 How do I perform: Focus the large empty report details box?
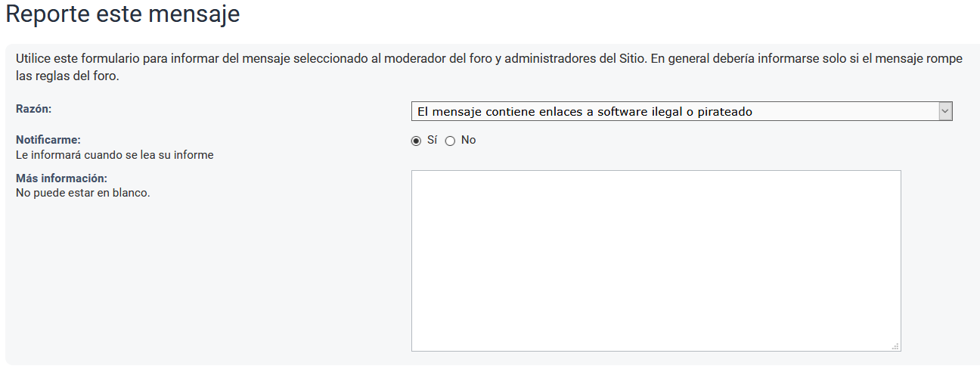656,260
